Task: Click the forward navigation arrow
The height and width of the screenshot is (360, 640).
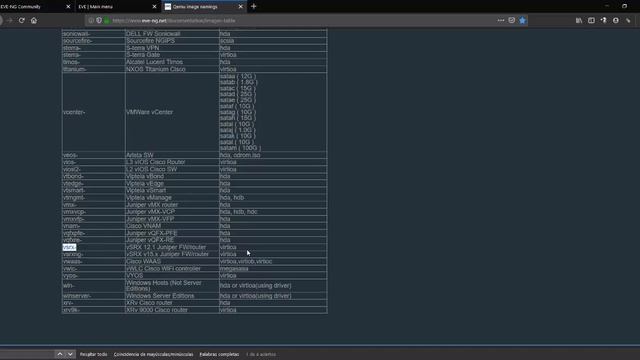Action: coord(9,20)
